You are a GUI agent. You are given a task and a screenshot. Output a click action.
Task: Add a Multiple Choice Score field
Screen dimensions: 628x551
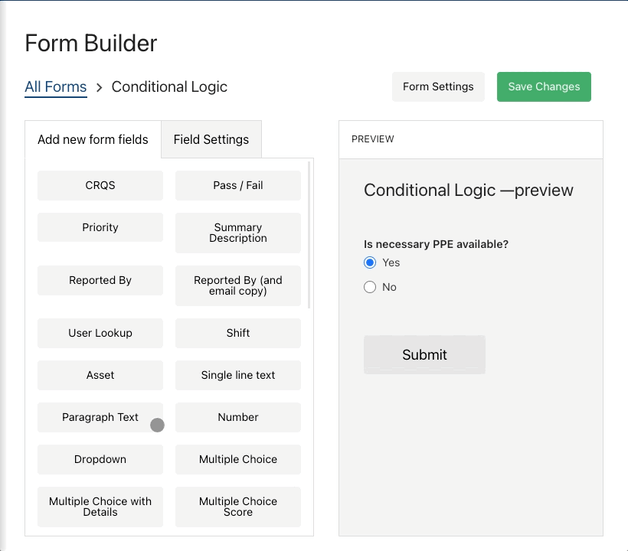(238, 507)
